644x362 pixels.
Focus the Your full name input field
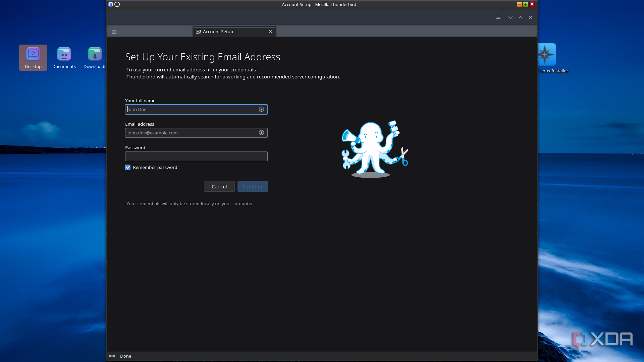[x=196, y=109]
